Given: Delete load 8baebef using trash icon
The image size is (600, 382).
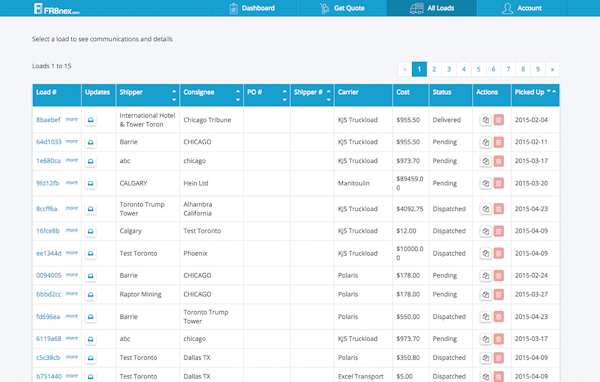Looking at the screenshot, I should click(498, 120).
